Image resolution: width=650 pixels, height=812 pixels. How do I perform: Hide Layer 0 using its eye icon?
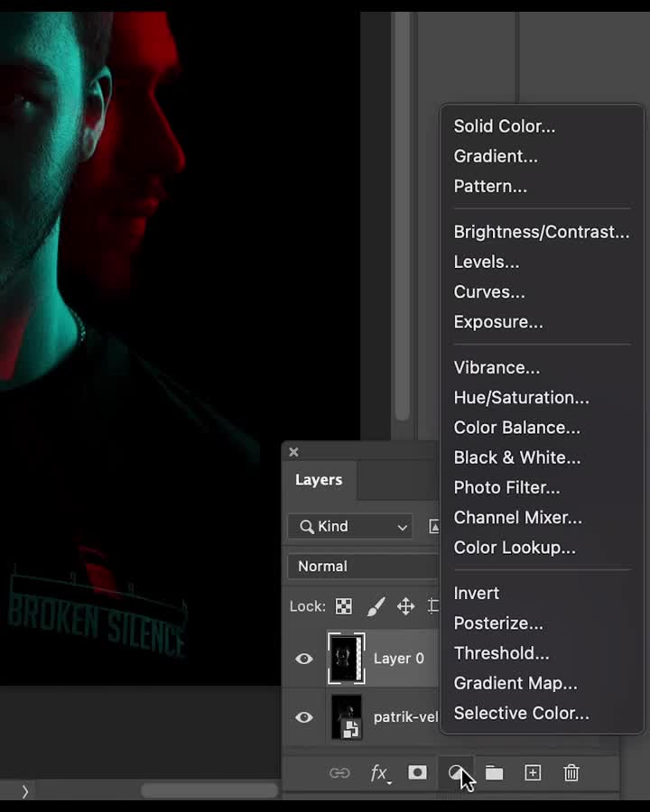click(x=304, y=659)
